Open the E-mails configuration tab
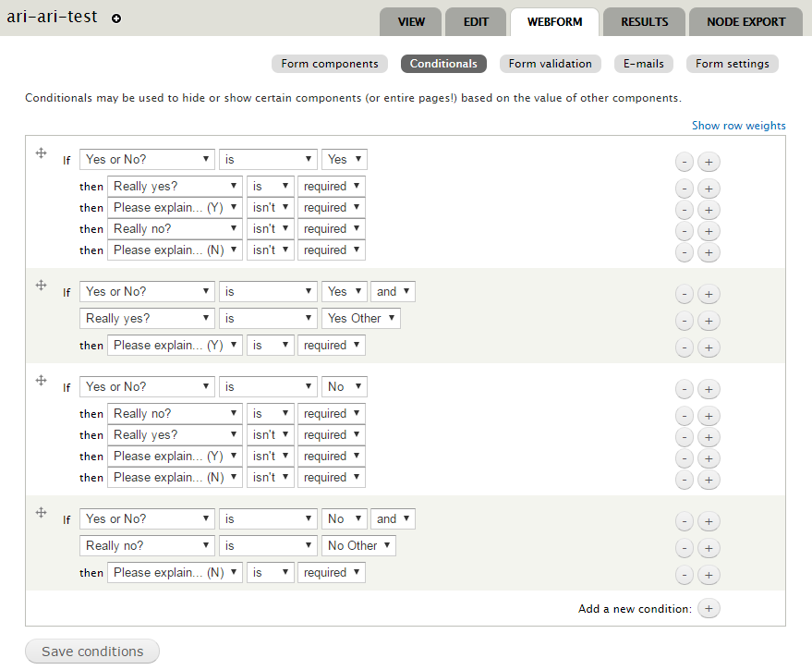The image size is (812, 670). (643, 64)
